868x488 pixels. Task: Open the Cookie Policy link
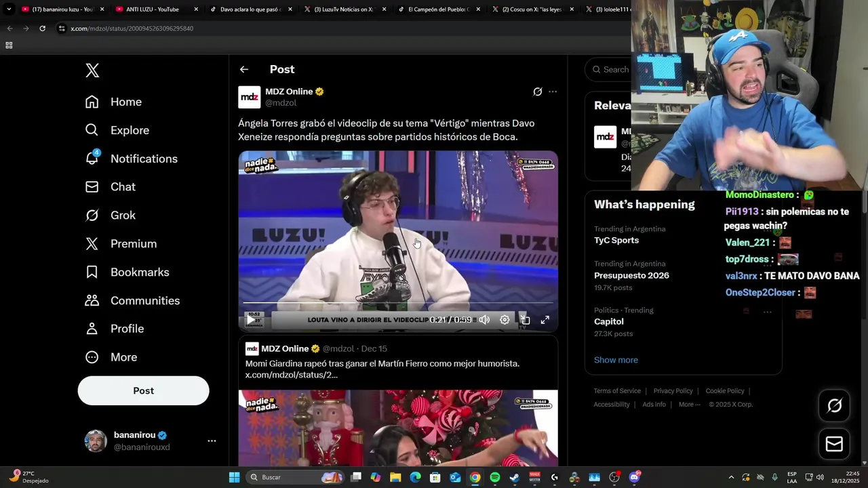(x=725, y=391)
